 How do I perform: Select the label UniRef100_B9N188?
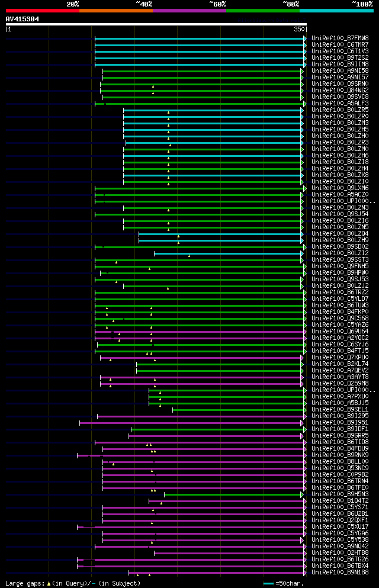tap(340, 573)
